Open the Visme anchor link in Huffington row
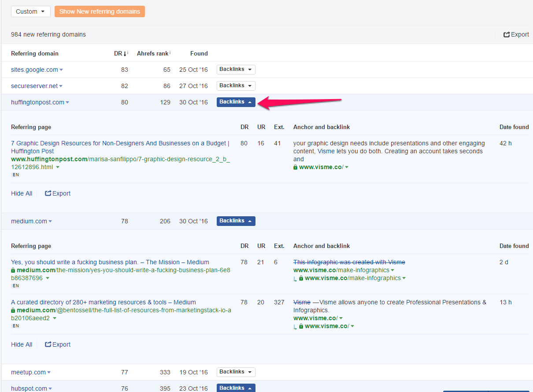This screenshot has height=392, width=533. coord(326,151)
